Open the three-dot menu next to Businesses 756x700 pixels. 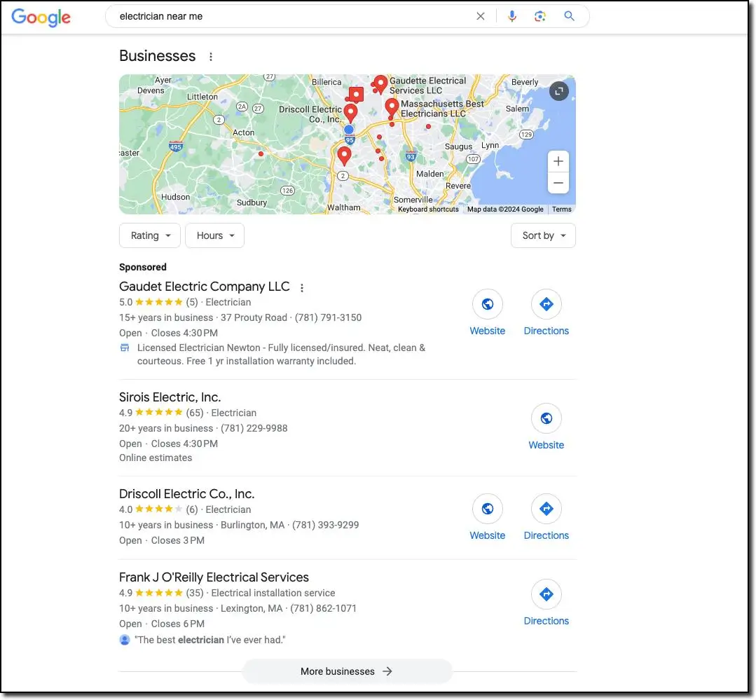coord(211,56)
